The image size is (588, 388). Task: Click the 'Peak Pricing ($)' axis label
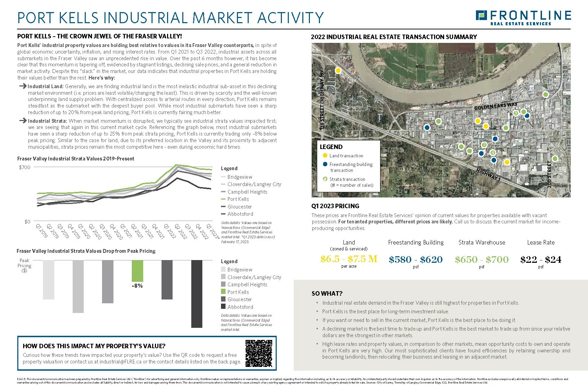point(24,266)
